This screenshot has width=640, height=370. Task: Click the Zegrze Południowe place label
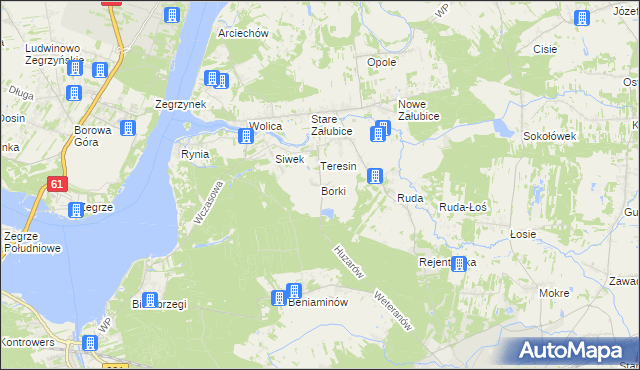coord(32,242)
